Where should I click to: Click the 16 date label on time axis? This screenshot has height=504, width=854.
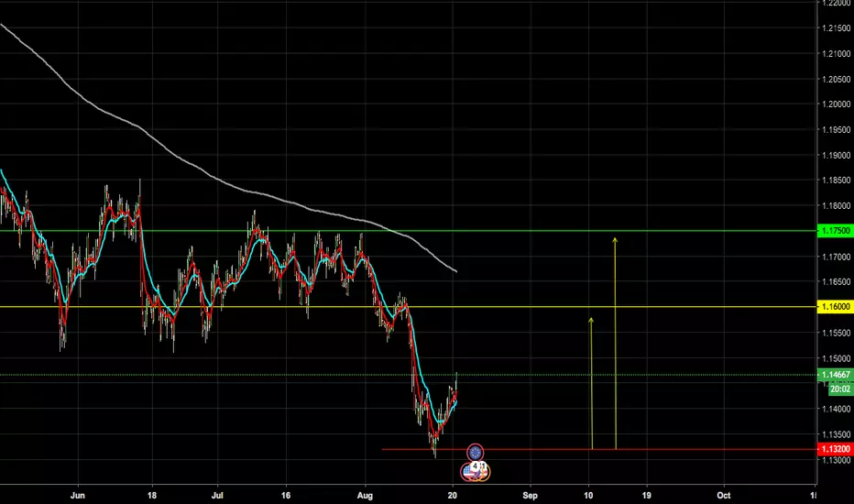point(286,495)
